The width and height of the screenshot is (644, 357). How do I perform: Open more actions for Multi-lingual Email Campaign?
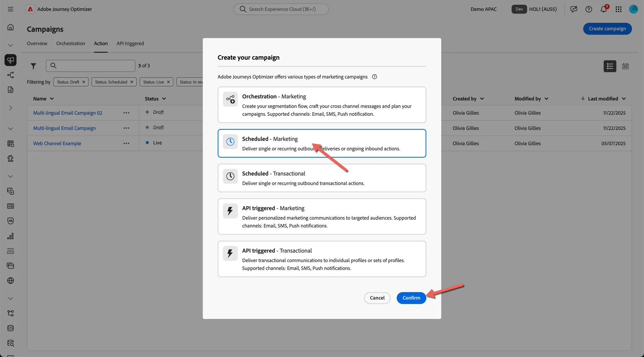coord(126,128)
